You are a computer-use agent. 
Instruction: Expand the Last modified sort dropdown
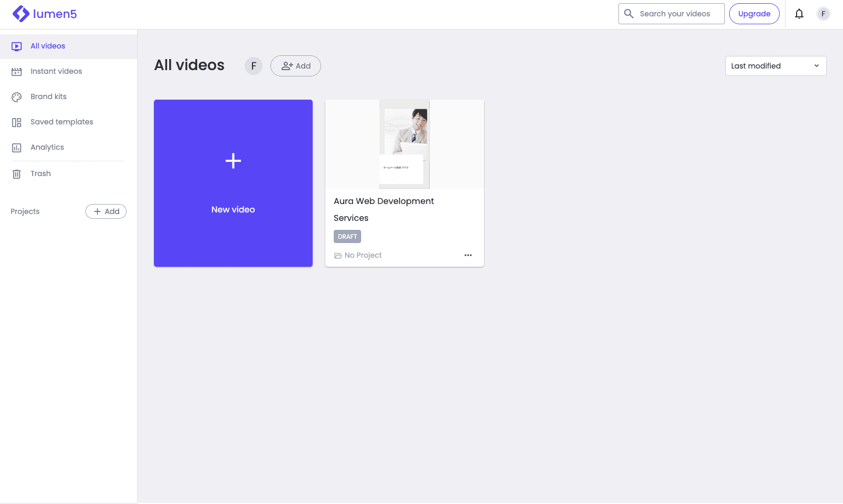tap(776, 66)
